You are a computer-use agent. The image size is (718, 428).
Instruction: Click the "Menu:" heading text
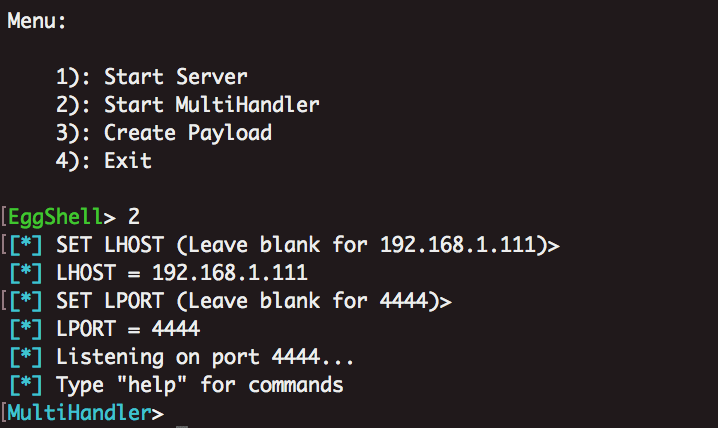pyautogui.click(x=37, y=21)
